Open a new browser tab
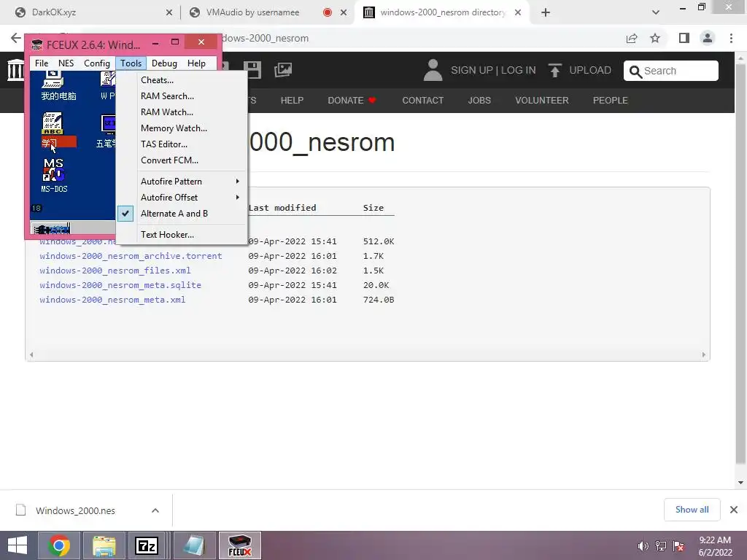 point(546,13)
